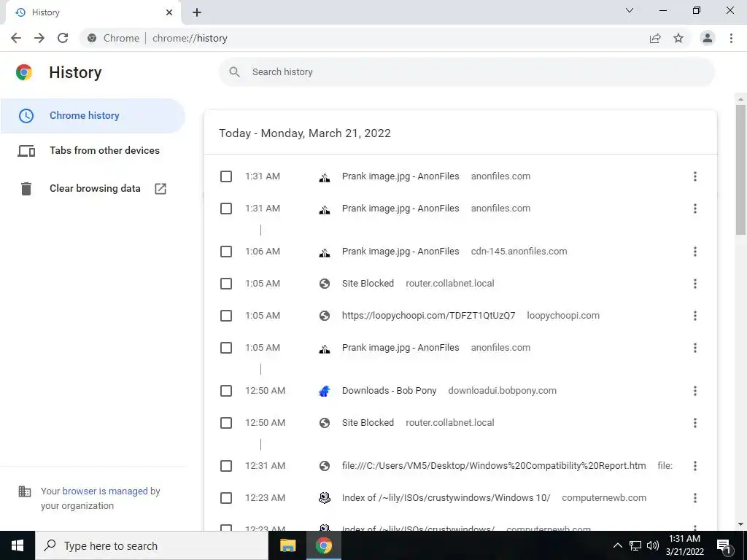
Task: Open first 1:31 AM Prank image.jpg link
Action: tap(400, 176)
